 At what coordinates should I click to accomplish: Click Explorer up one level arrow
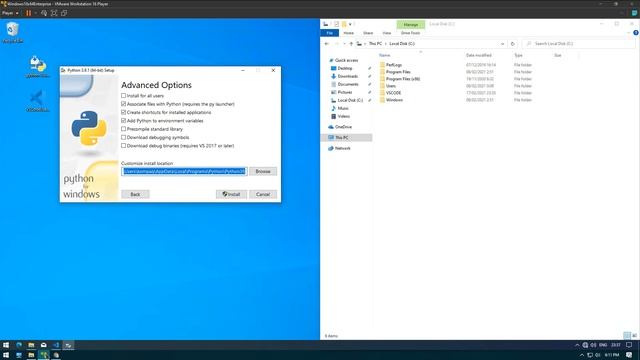click(x=351, y=44)
